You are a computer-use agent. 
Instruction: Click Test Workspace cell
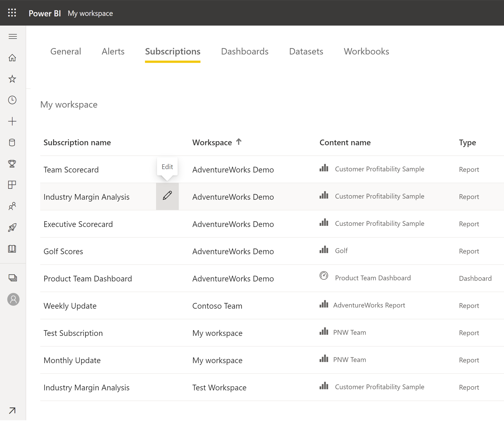click(x=219, y=388)
